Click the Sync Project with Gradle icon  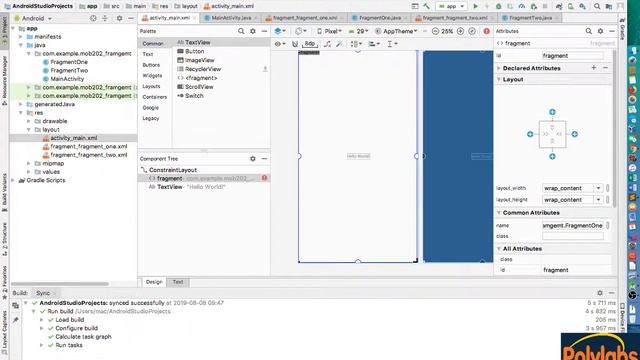tap(559, 6)
